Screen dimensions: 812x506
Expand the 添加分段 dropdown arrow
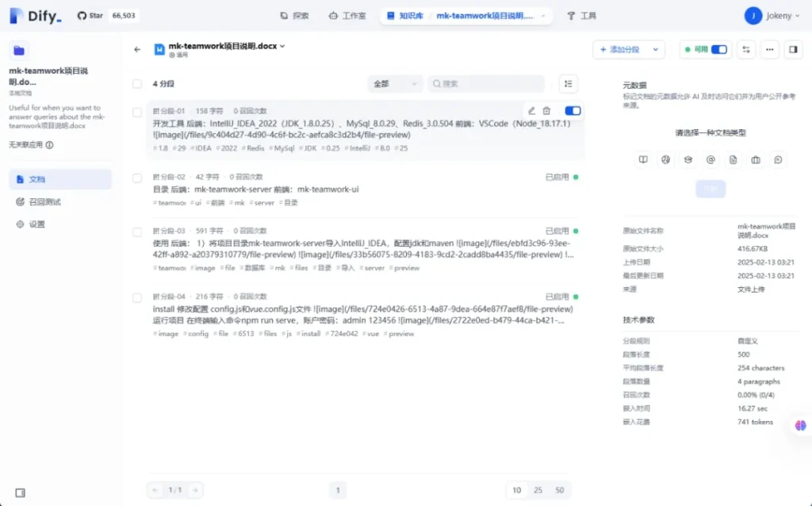coord(656,49)
